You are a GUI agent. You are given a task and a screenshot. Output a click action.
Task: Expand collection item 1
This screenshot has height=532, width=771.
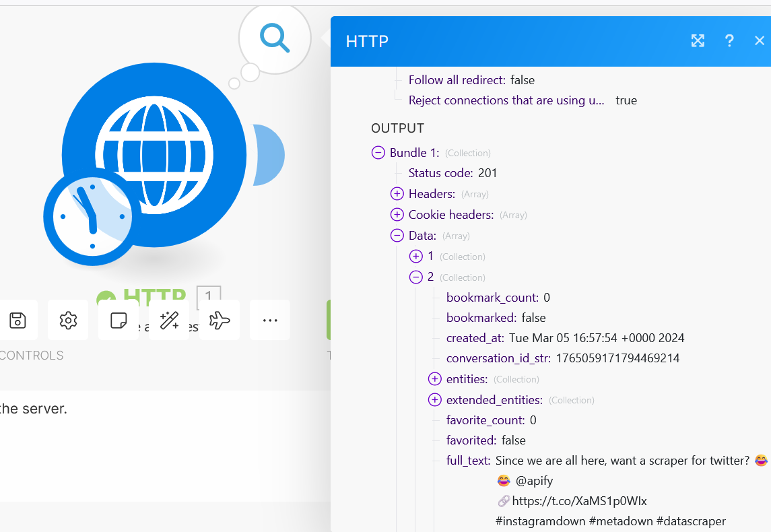pyautogui.click(x=416, y=256)
